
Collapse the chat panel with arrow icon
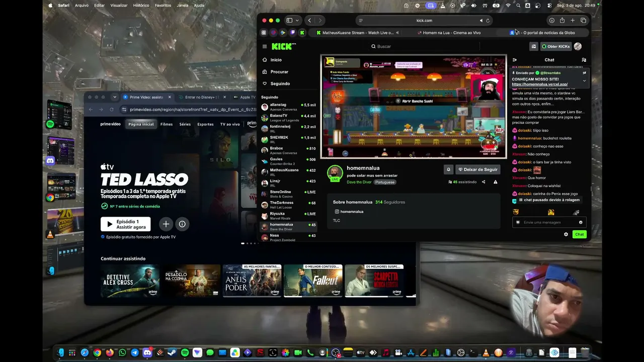[514, 60]
